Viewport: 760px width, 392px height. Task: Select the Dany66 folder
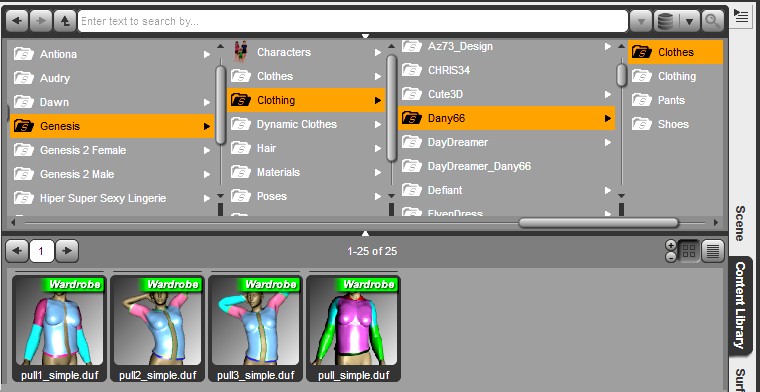pos(507,118)
